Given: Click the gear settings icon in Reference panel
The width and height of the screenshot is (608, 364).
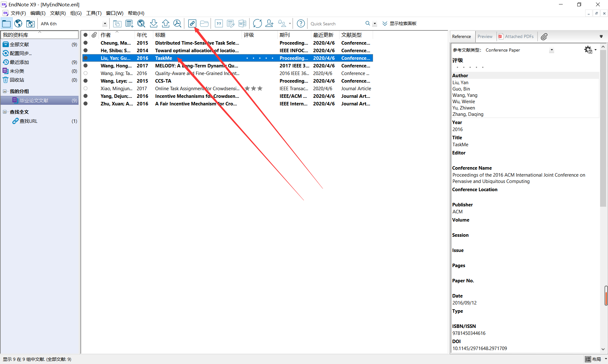Looking at the screenshot, I should pos(588,50).
